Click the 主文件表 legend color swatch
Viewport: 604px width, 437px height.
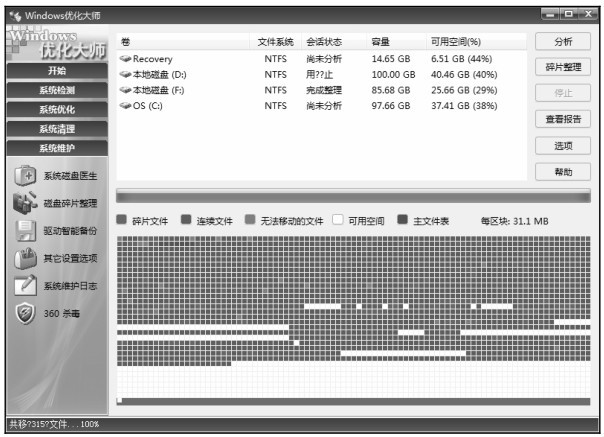point(403,220)
